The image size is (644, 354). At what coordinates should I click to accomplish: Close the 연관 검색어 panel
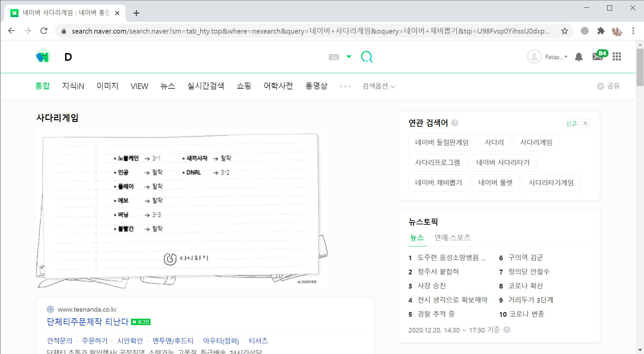[x=586, y=123]
